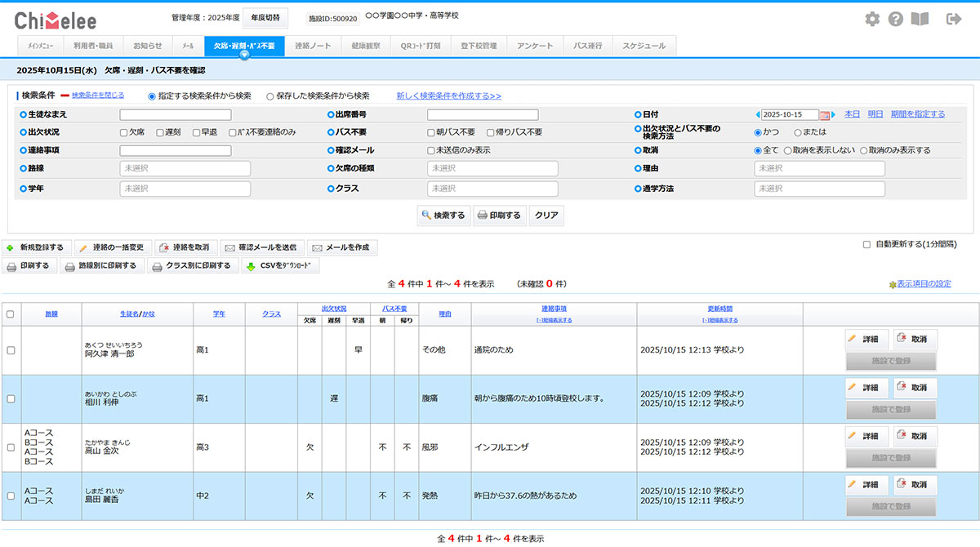980x547 pixels.
Task: Click the 本日 date link
Action: pyautogui.click(x=851, y=113)
